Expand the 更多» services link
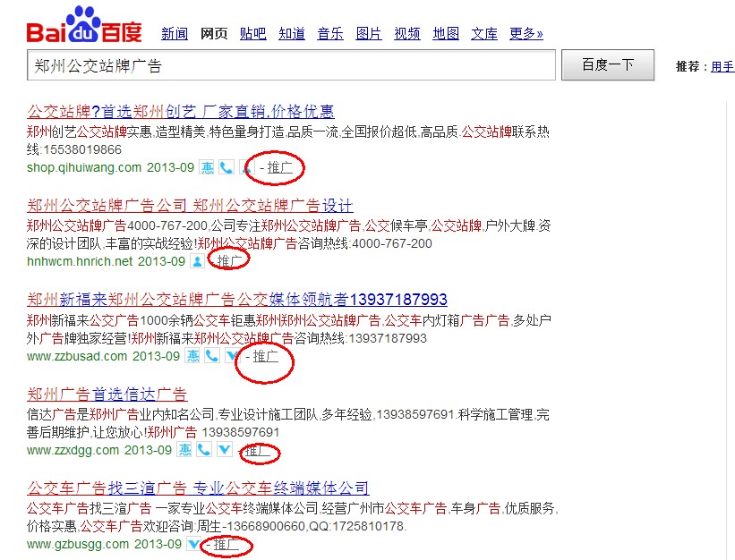The width and height of the screenshot is (735, 560). pos(526,34)
